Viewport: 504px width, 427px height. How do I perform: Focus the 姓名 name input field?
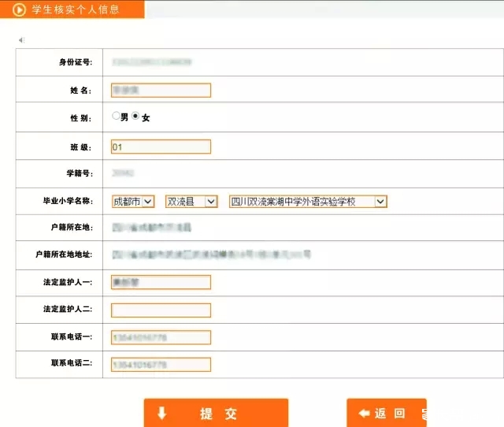(161, 90)
